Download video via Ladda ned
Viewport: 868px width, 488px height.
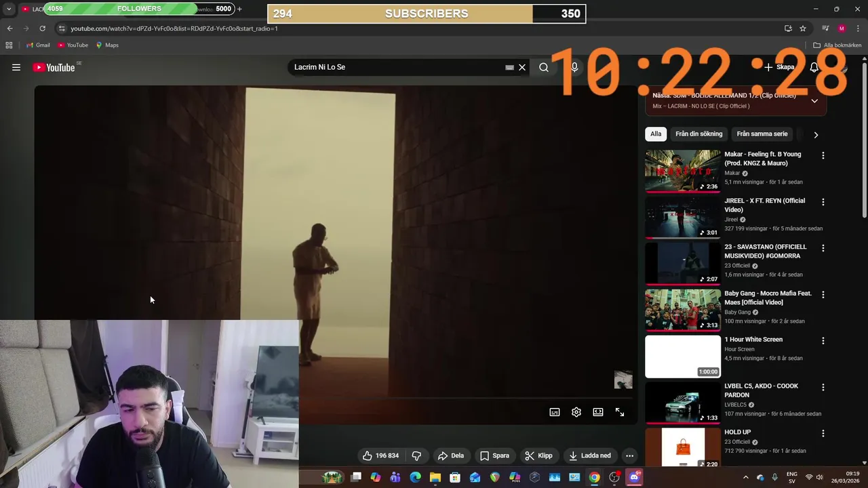(590, 455)
